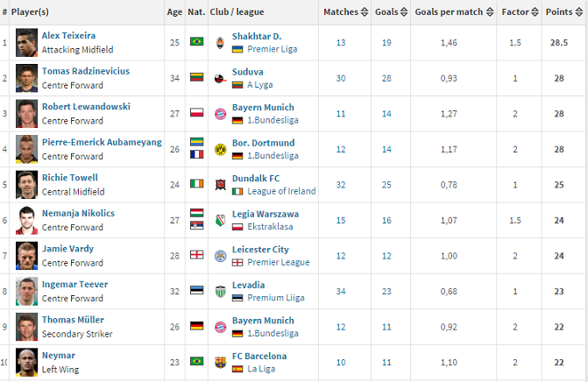Click Jamie Vardy's portrait thumbnail
The width and height of the screenshot is (588, 382).
[27, 256]
